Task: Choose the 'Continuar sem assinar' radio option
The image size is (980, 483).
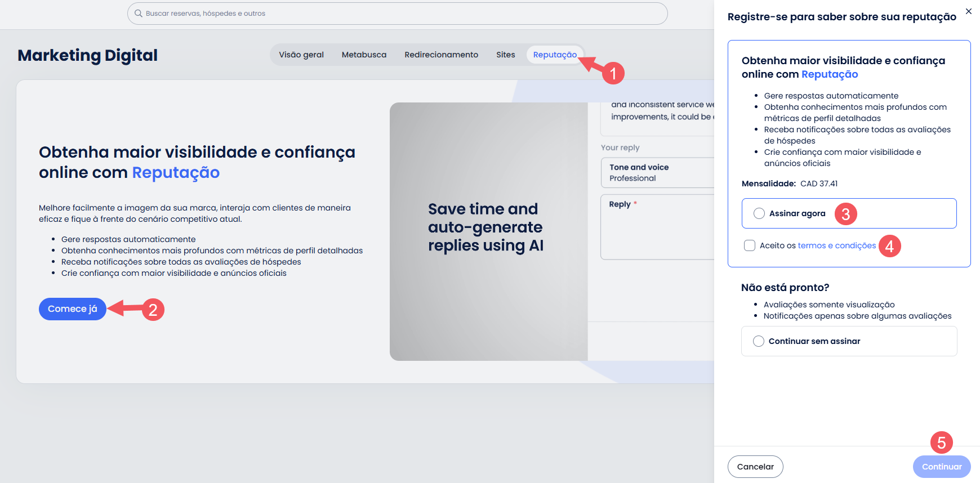Action: 759,341
